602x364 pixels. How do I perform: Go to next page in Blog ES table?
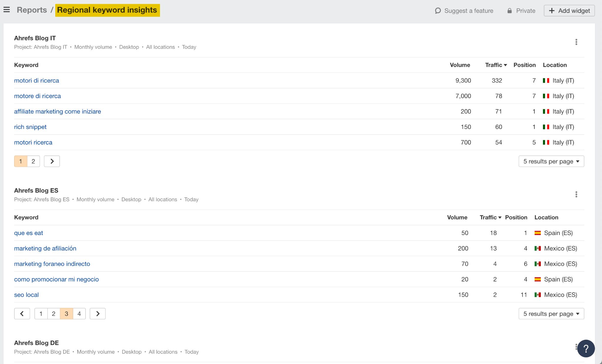pos(98,314)
